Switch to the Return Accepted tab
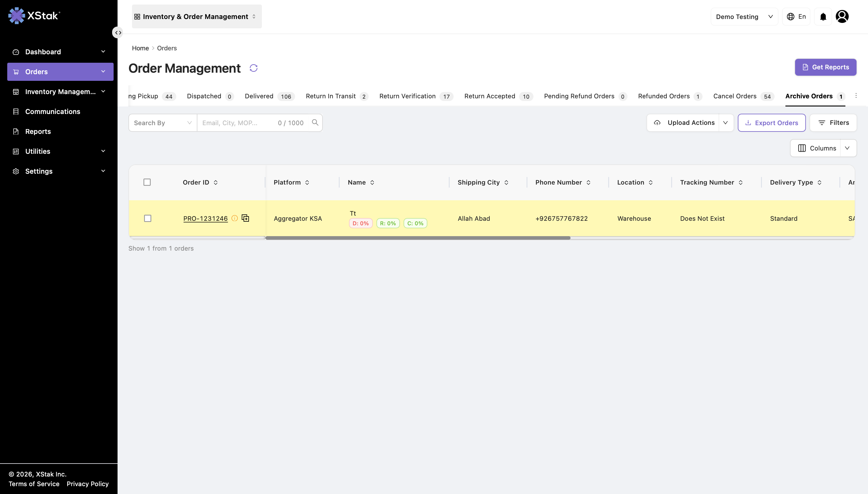 click(498, 96)
